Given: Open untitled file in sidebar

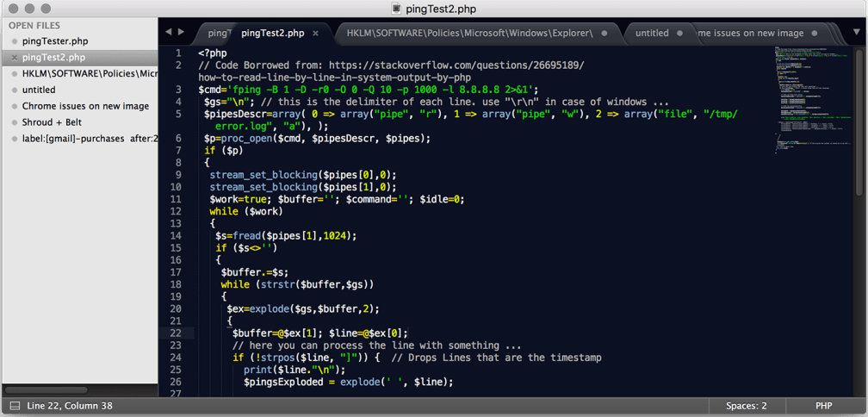Looking at the screenshot, I should click(39, 90).
